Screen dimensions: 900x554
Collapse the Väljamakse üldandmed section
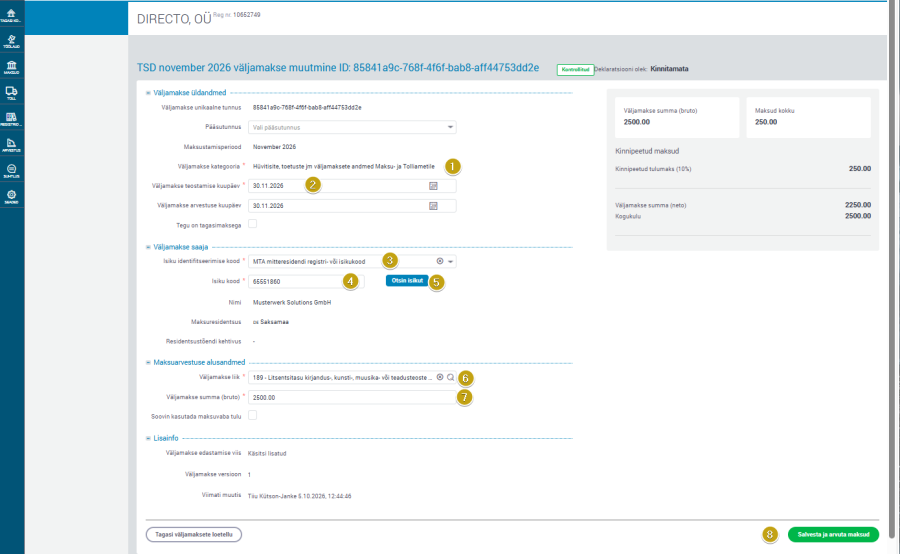(x=148, y=93)
